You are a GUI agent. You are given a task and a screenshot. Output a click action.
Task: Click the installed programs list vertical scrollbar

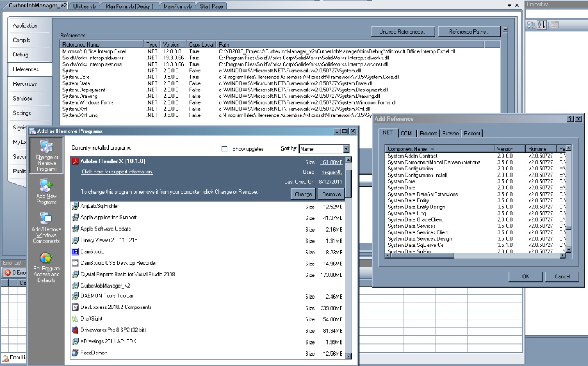pos(349,258)
